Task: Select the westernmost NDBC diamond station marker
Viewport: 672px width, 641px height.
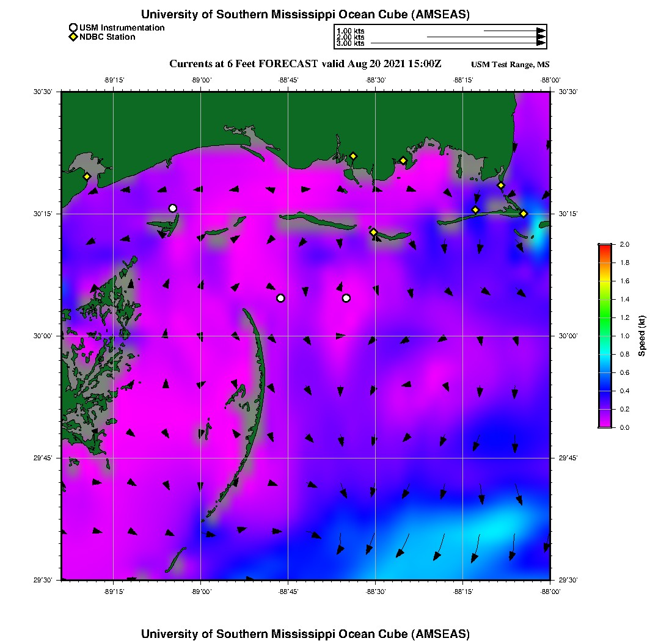Action: click(x=87, y=176)
